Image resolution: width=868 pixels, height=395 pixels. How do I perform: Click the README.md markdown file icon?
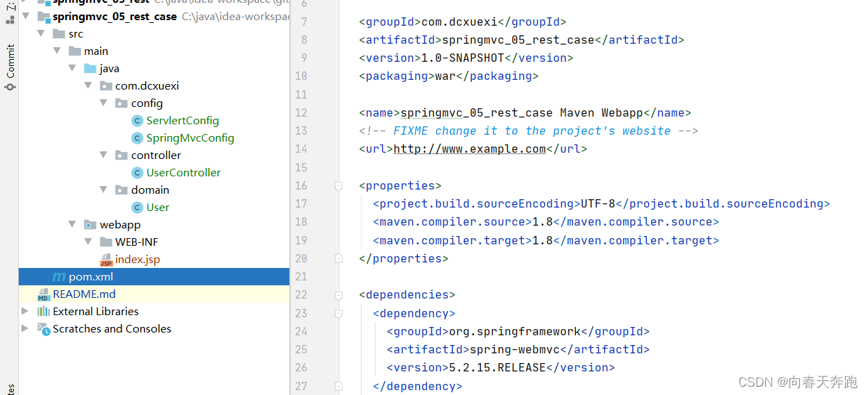[44, 294]
